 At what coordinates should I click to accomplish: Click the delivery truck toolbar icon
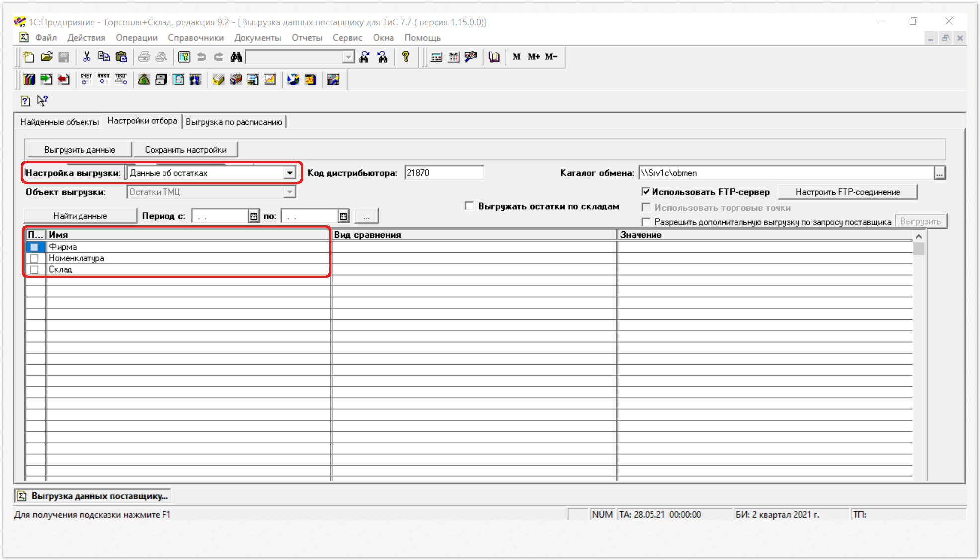pyautogui.click(x=236, y=79)
